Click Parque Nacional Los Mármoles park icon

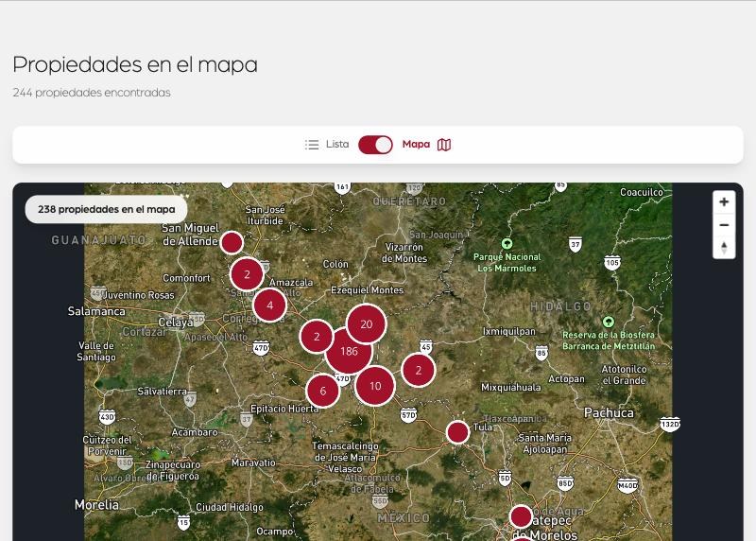[x=507, y=244]
